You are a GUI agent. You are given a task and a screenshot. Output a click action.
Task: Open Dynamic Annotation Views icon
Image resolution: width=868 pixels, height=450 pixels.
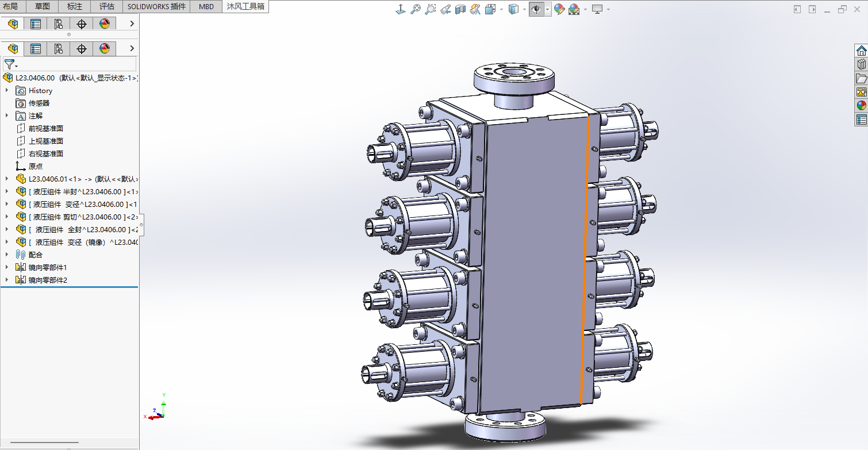(475, 9)
